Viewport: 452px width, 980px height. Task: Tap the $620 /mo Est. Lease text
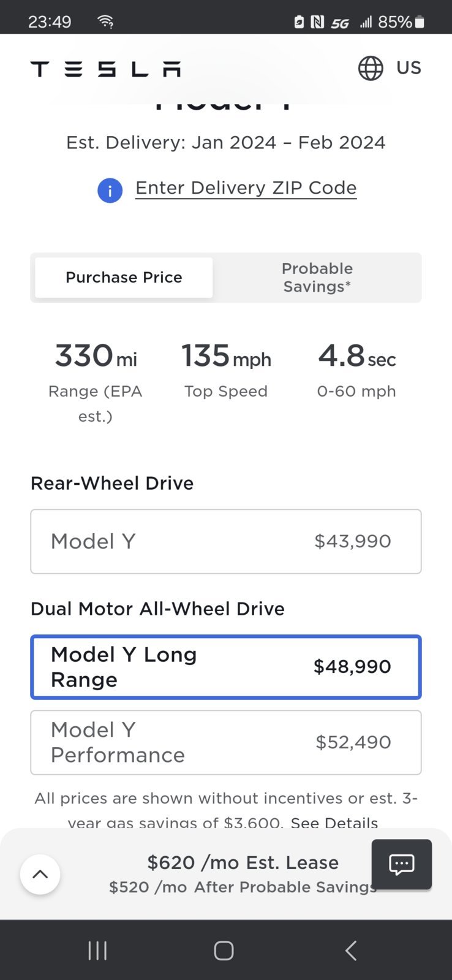coord(243,862)
